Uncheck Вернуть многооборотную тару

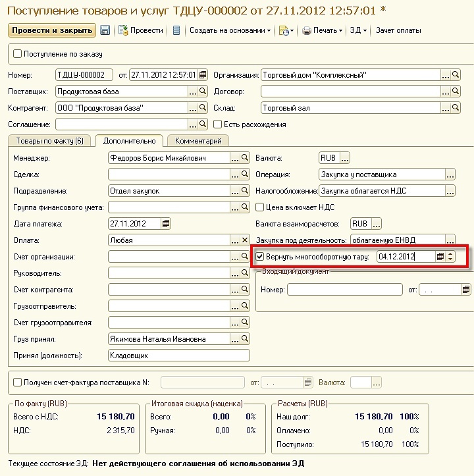pos(260,257)
